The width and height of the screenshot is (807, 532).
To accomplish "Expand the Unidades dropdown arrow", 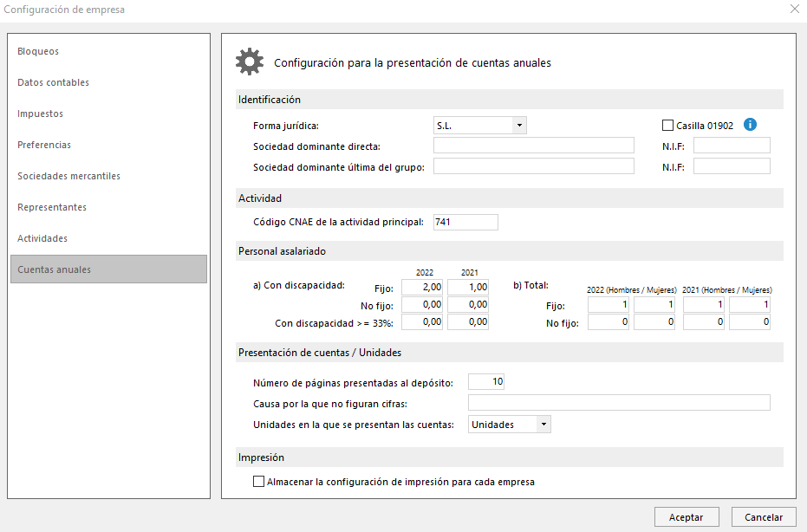I will [x=543, y=424].
